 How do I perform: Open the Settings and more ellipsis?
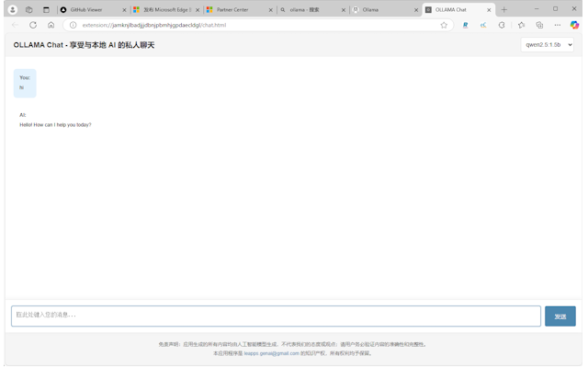coord(558,25)
